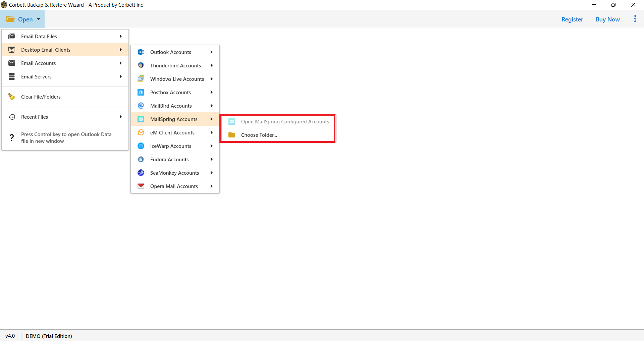
Task: Select MailBird Accounts entry
Action: pyautogui.click(x=175, y=106)
